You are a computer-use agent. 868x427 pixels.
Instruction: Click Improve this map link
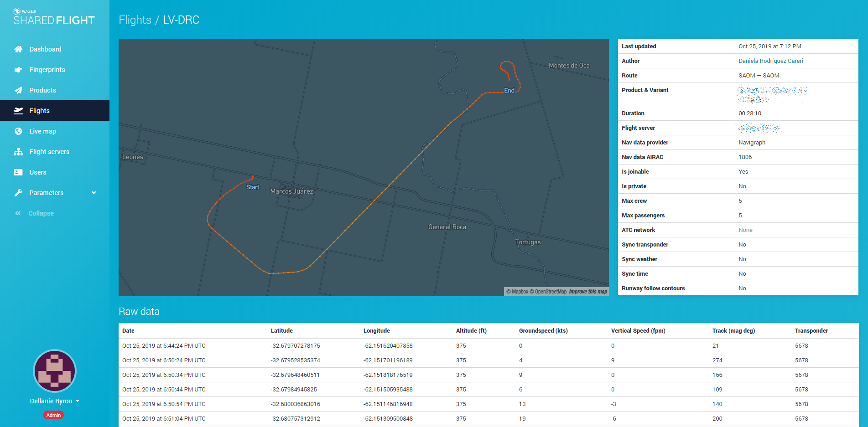tap(588, 292)
